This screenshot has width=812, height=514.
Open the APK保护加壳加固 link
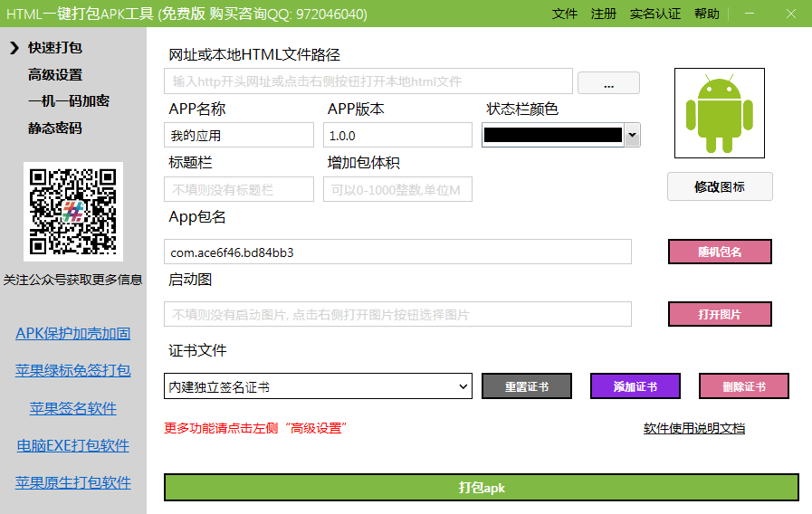pyautogui.click(x=73, y=333)
